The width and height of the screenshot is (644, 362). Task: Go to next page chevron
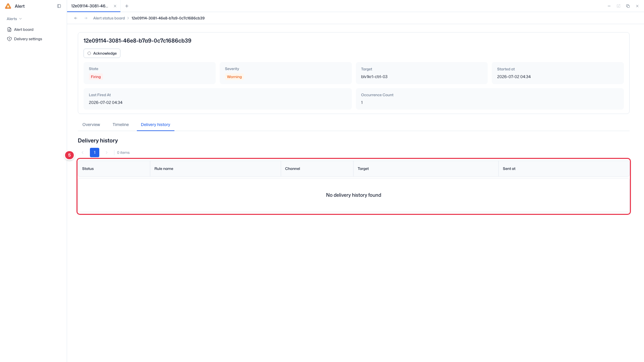point(107,153)
